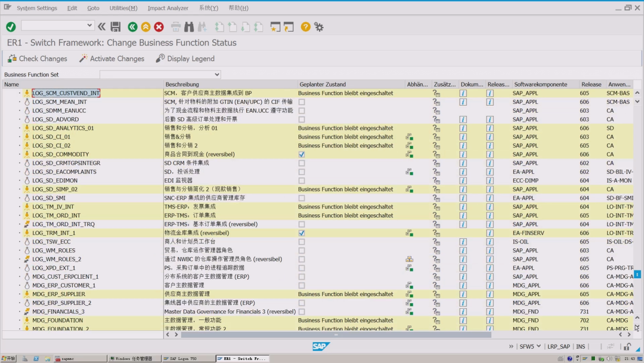Open documentation icon for MDG_ERP_SUPPLIER row
This screenshot has height=363, width=644.
[463, 294]
